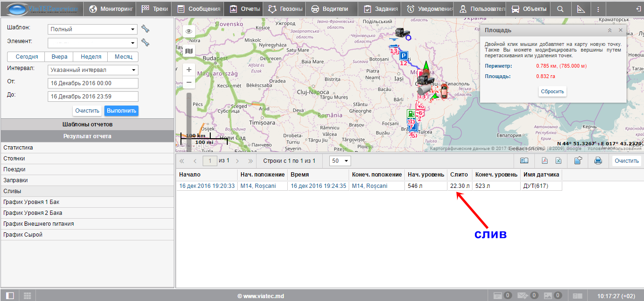Viewport: 644px width, 301px height.
Task: Click the map zoom slider bar
Action: tap(189, 114)
